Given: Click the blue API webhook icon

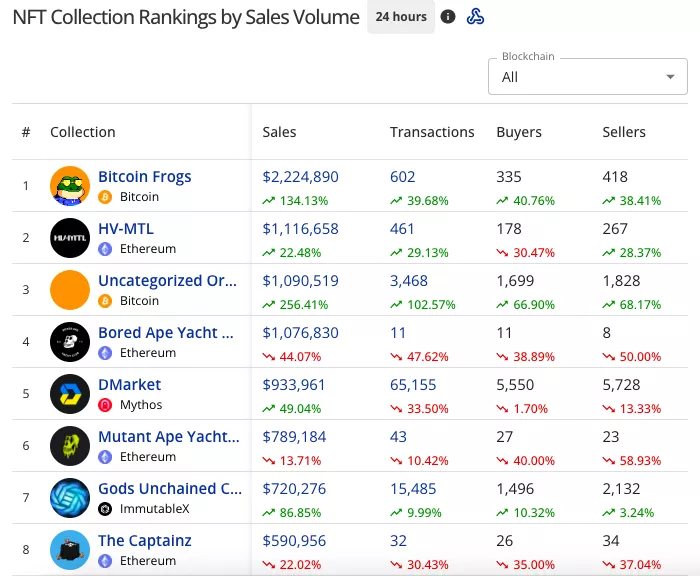Looking at the screenshot, I should coord(476,17).
